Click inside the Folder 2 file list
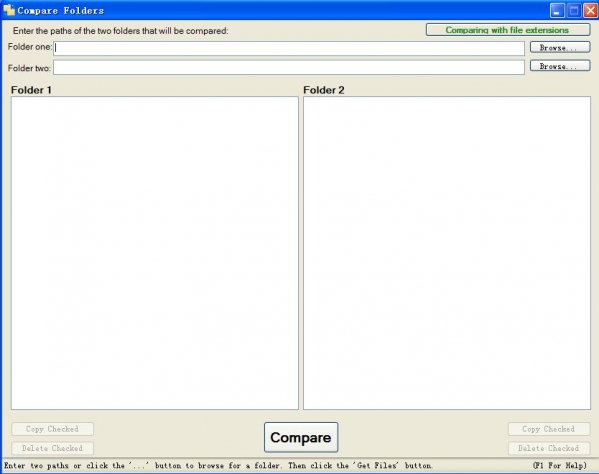 point(447,253)
